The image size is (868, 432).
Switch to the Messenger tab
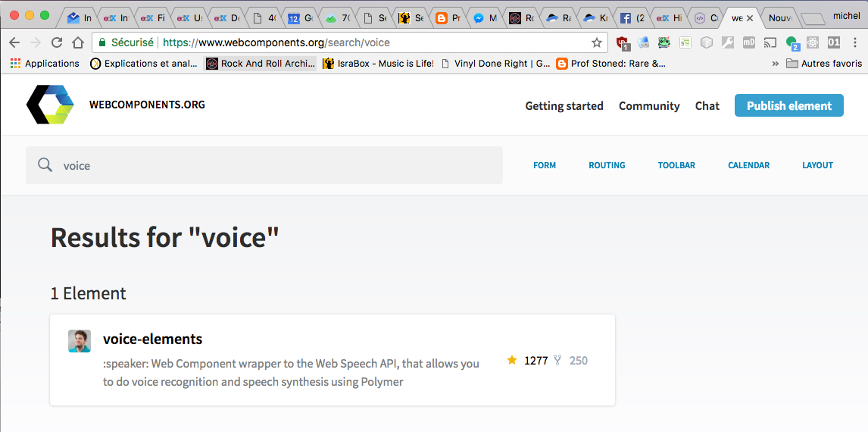click(485, 18)
